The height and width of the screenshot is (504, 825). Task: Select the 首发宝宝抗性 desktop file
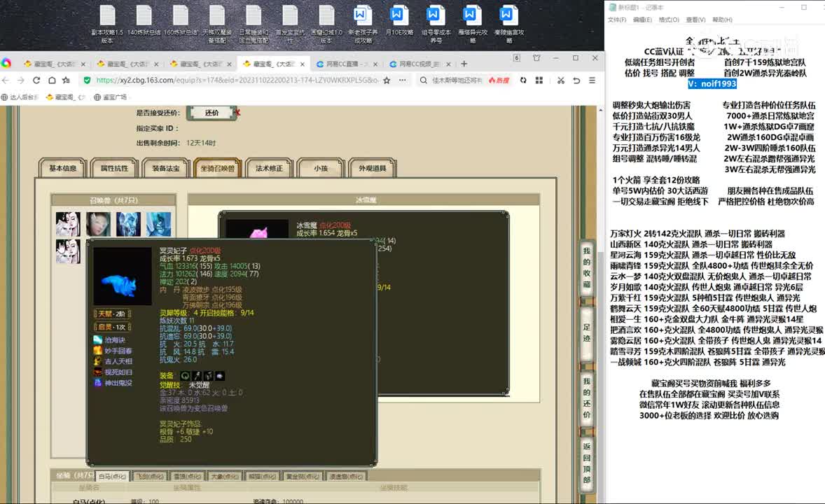pos(290,24)
